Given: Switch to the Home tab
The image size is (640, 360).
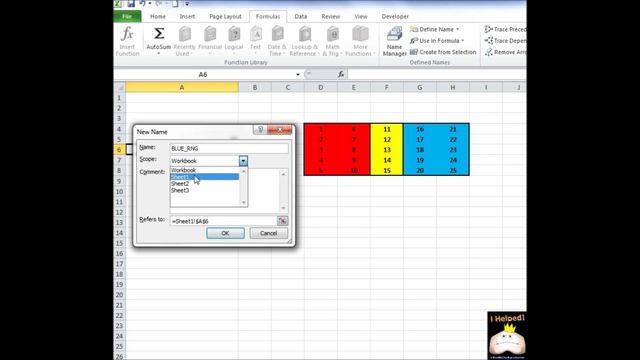Looking at the screenshot, I should click(x=158, y=16).
